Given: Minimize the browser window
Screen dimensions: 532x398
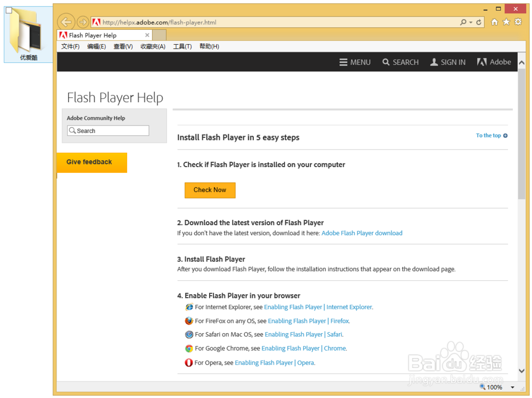Looking at the screenshot, I should [x=486, y=9].
